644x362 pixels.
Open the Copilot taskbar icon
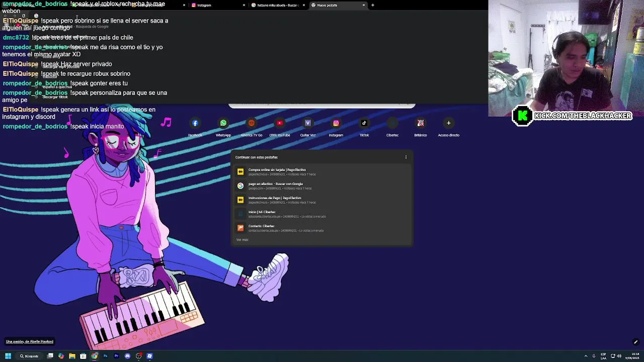[61, 356]
